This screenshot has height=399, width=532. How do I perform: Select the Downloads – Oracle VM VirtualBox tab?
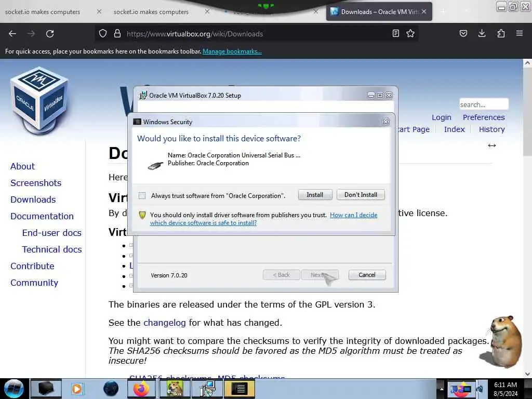(379, 12)
